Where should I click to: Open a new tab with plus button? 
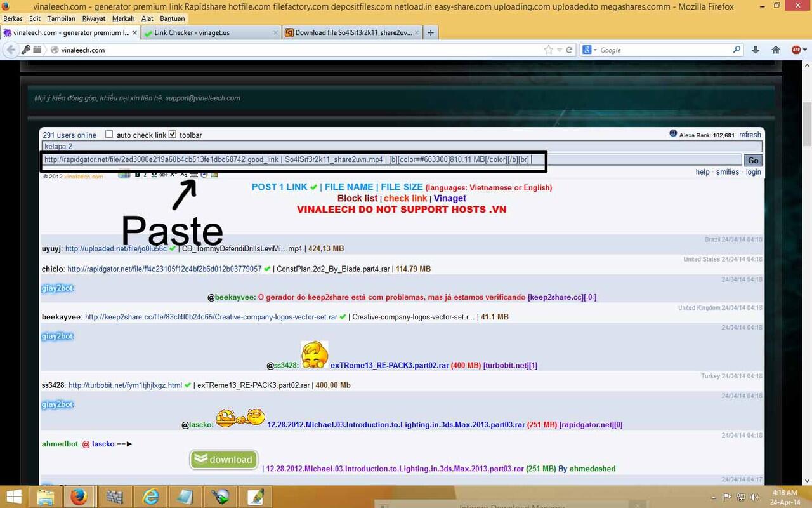pyautogui.click(x=431, y=32)
